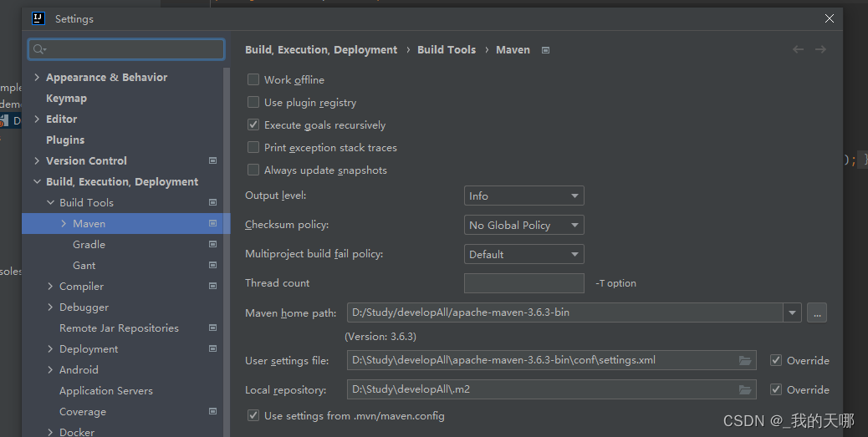This screenshot has height=437, width=868.
Task: Expand the Debugger node chevron
Action: click(x=50, y=307)
